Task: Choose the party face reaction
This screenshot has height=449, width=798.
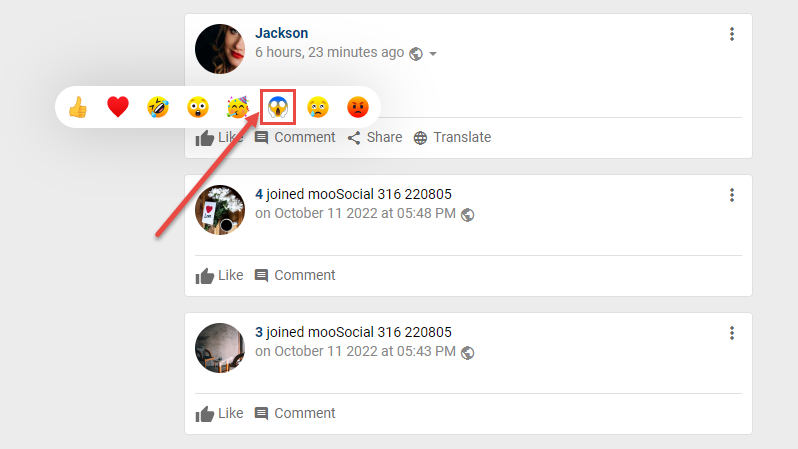Action: tap(238, 107)
